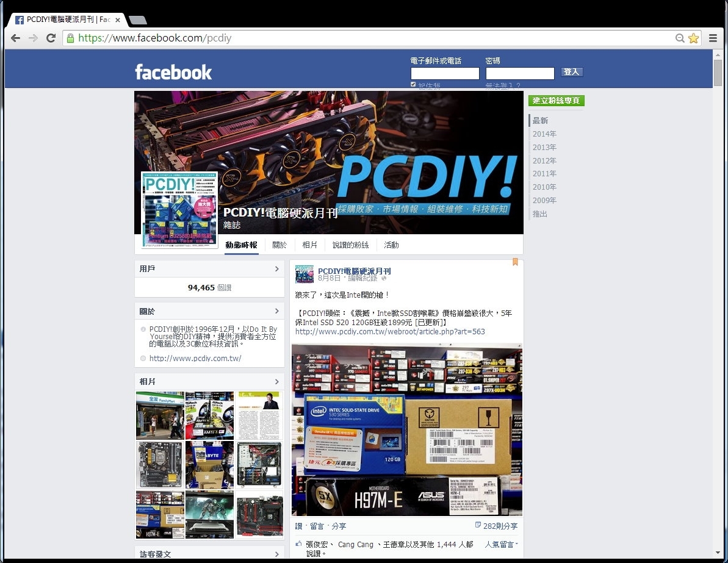Select the 動態時報 tab
Screen dimensions: 728x563
pyautogui.click(x=242, y=245)
